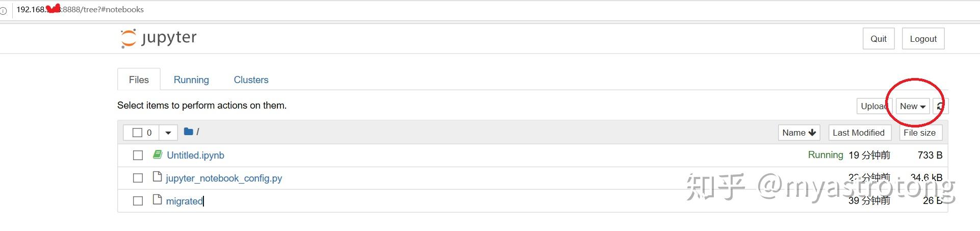Click the file icon beside migrated

157,200
